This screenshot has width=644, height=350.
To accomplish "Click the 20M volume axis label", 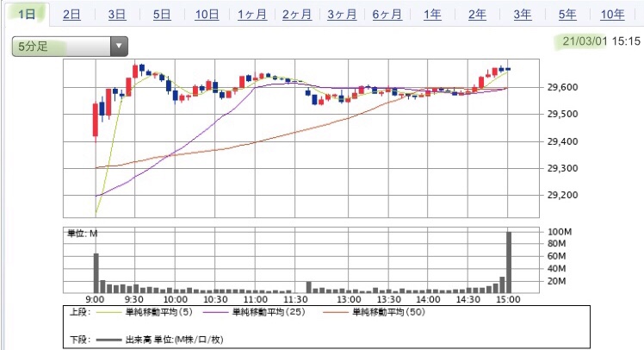I will point(556,281).
